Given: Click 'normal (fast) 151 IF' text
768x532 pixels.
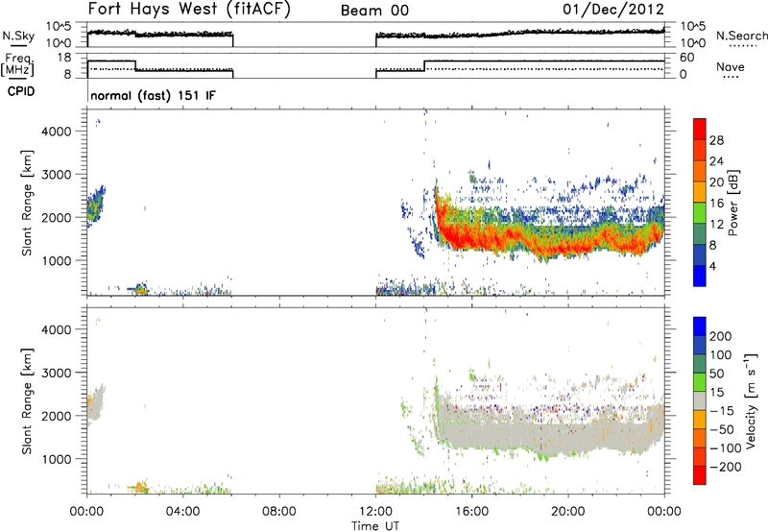Looking at the screenshot, I should [153, 95].
